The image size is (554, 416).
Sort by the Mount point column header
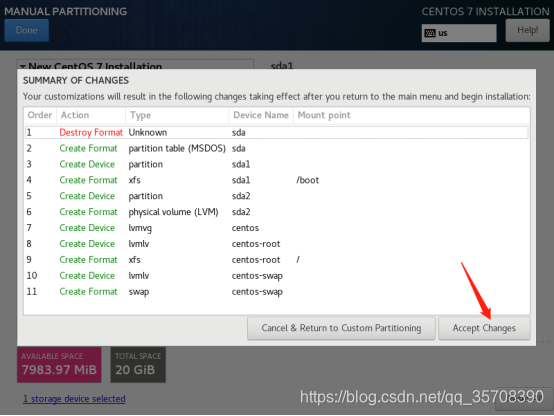(x=412, y=115)
